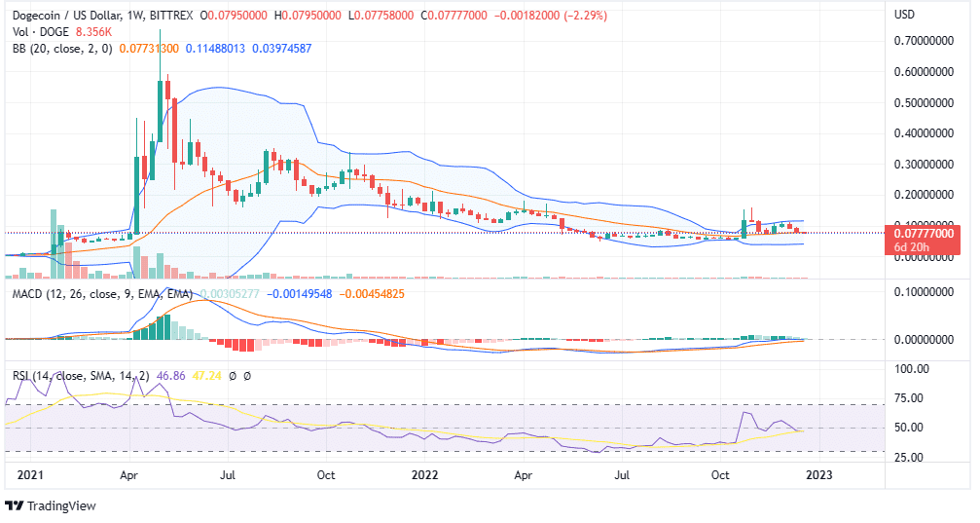Click the RSI moving average value 47.24
The height and width of the screenshot is (523, 980).
[206, 376]
